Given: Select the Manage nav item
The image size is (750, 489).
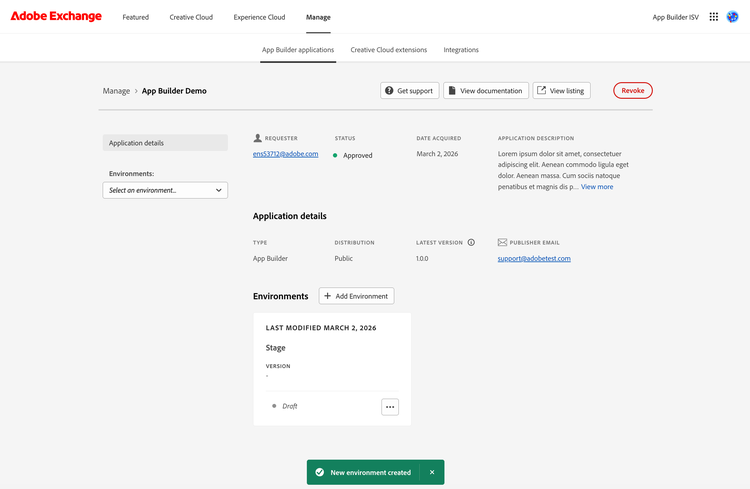Looking at the screenshot, I should (x=318, y=17).
